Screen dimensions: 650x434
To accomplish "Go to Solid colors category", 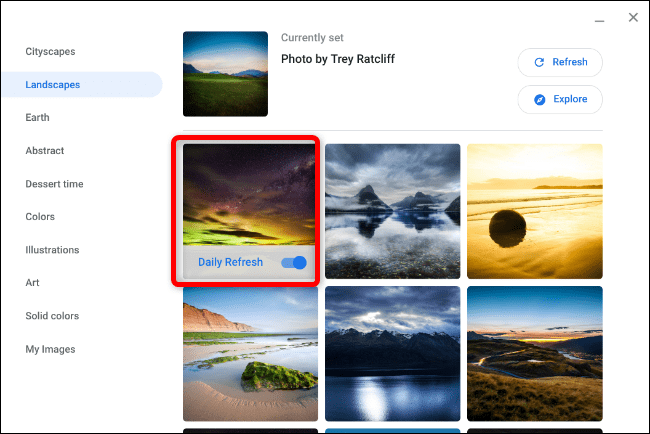I will coord(52,316).
